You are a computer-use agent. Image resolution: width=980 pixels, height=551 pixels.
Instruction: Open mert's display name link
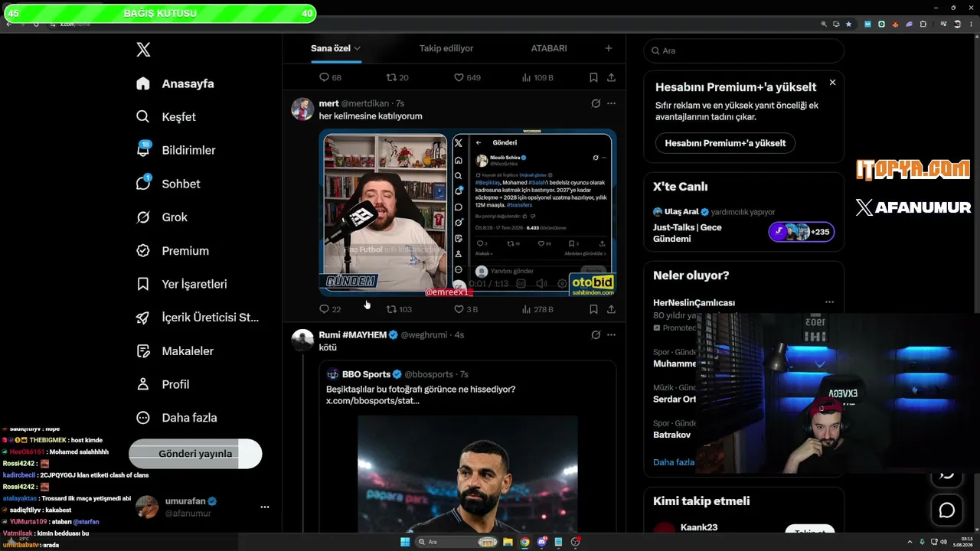(328, 103)
